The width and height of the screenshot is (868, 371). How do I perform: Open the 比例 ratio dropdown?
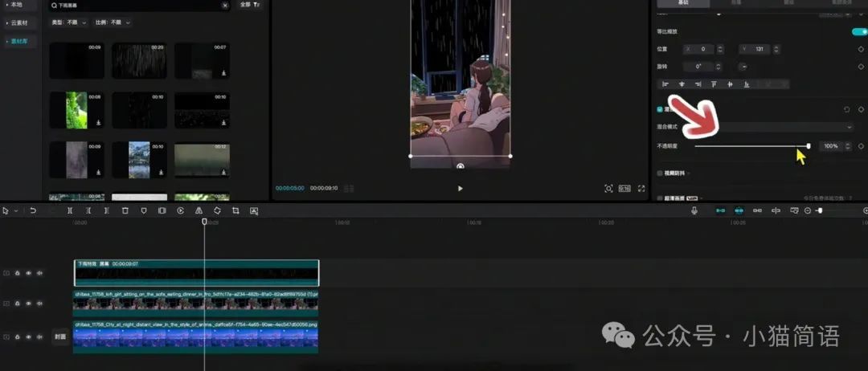(x=113, y=22)
